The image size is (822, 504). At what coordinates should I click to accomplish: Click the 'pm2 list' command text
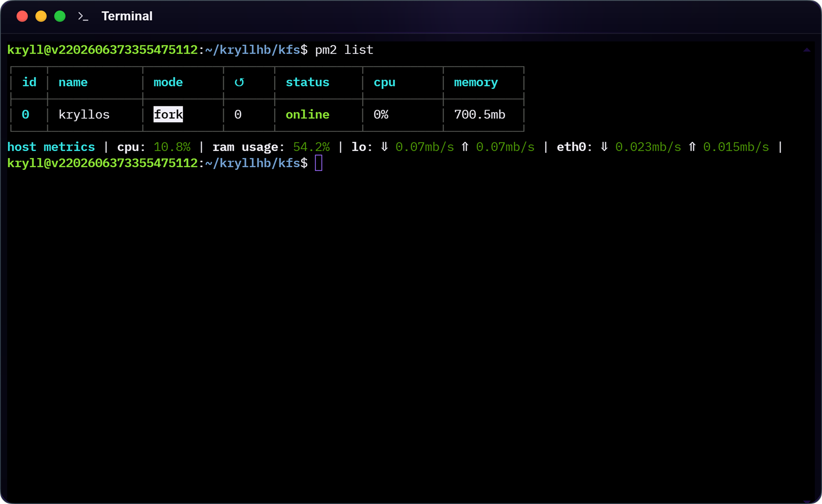344,50
